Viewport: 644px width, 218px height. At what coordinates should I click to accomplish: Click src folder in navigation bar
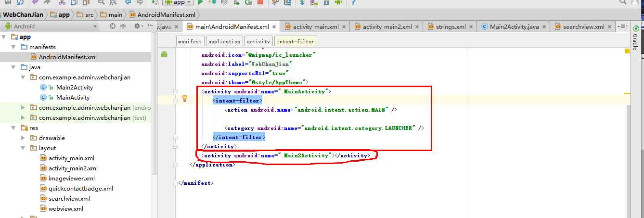click(85, 14)
